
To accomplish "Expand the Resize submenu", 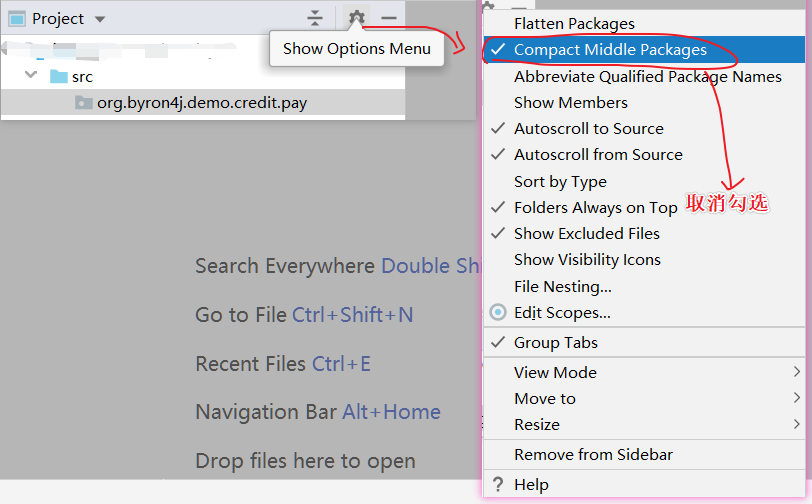I will click(x=644, y=424).
